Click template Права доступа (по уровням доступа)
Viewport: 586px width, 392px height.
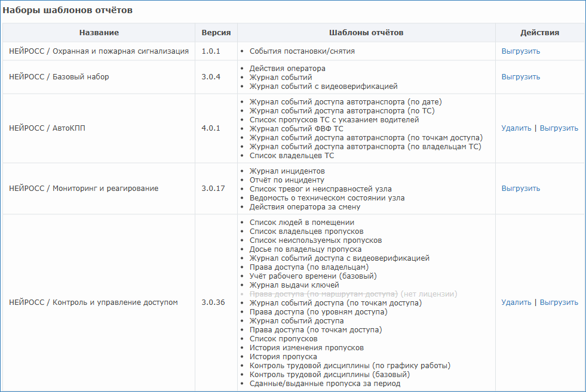point(318,312)
